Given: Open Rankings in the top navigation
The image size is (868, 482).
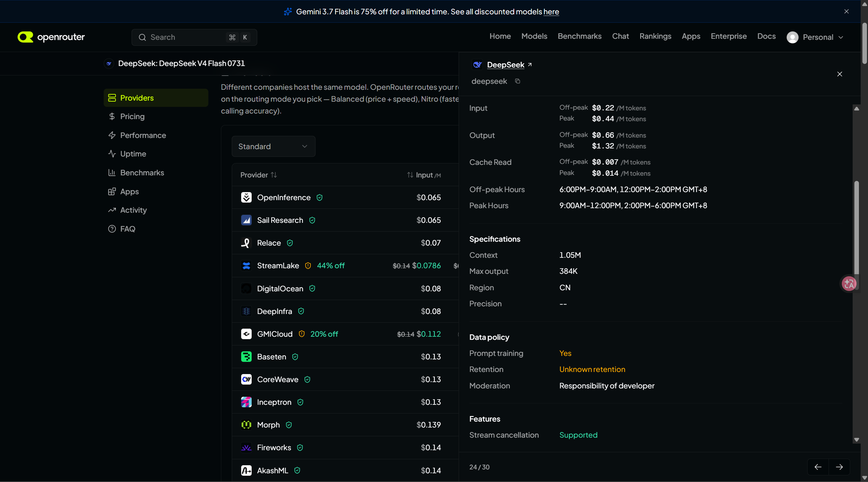Looking at the screenshot, I should 655,36.
